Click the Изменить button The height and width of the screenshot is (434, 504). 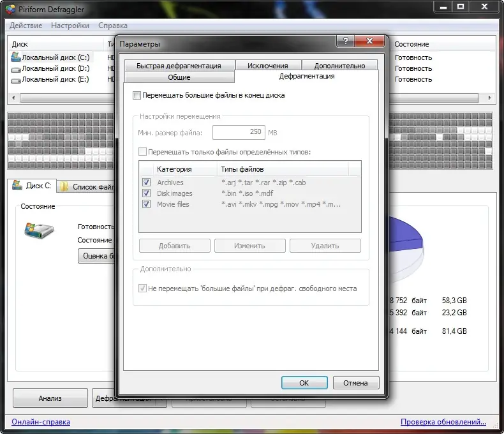(x=249, y=246)
